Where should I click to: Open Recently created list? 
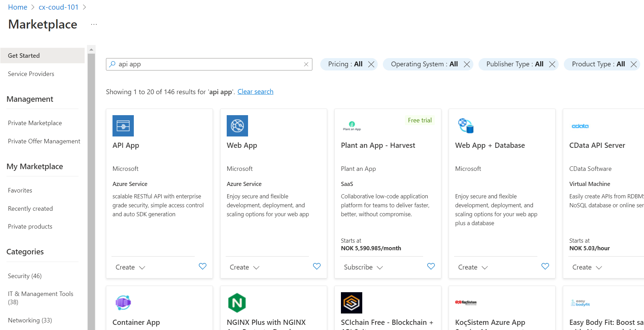pyautogui.click(x=30, y=209)
